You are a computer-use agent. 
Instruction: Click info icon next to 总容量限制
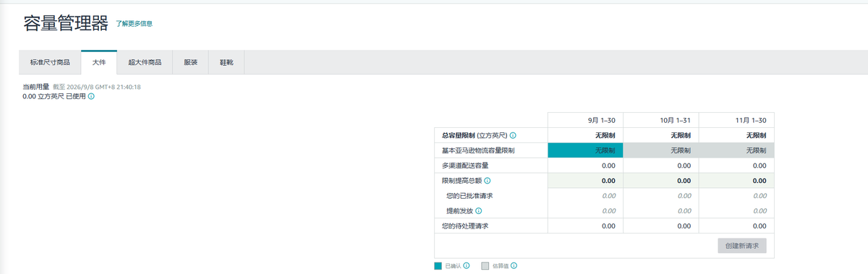pyautogui.click(x=513, y=135)
